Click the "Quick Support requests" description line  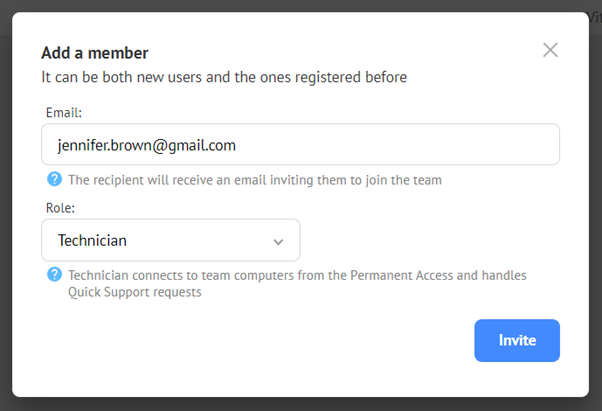135,292
